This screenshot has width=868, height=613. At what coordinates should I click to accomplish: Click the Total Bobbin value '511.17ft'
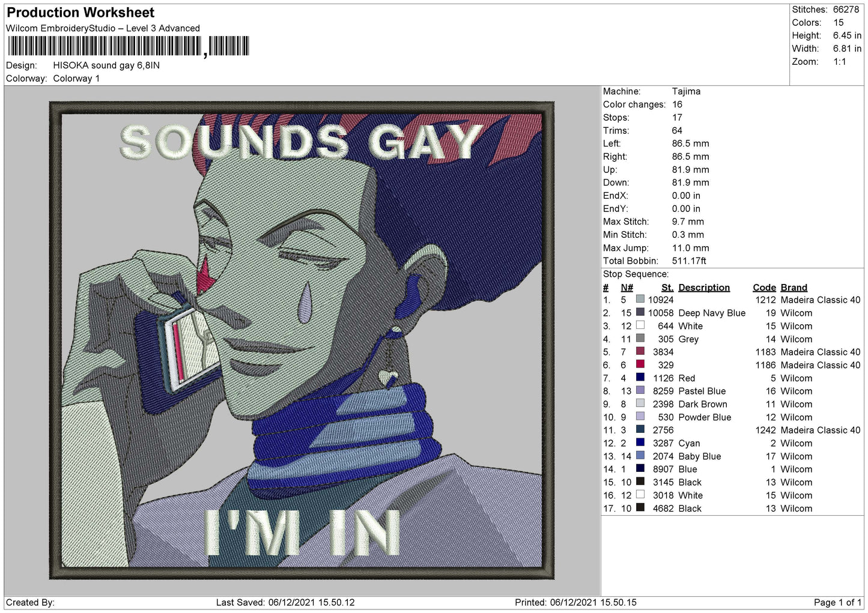[x=689, y=261]
